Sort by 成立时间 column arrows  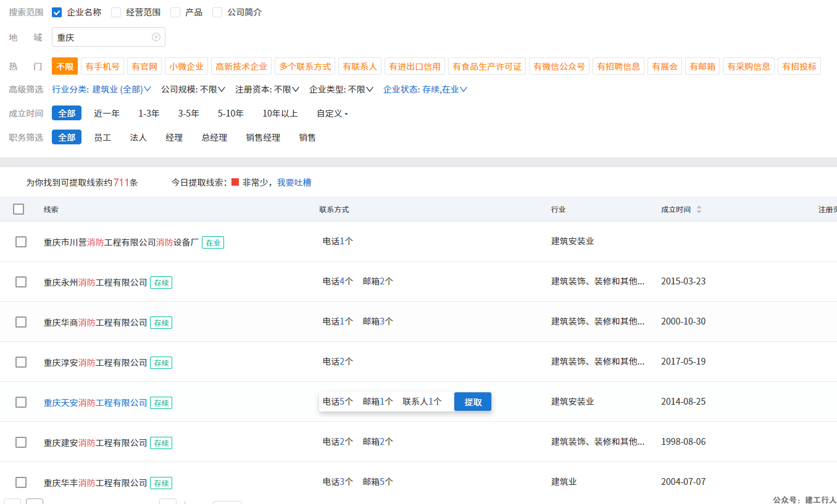(699, 210)
